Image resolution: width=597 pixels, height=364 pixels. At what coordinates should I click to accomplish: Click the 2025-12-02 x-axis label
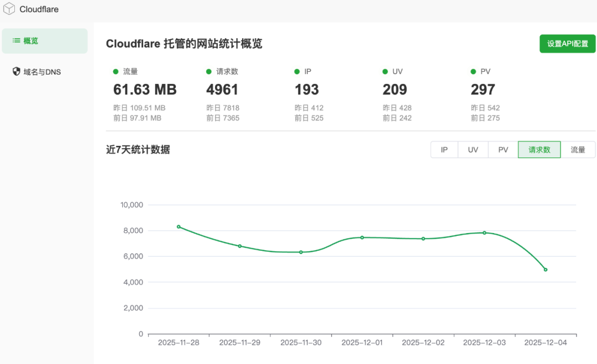(423, 342)
